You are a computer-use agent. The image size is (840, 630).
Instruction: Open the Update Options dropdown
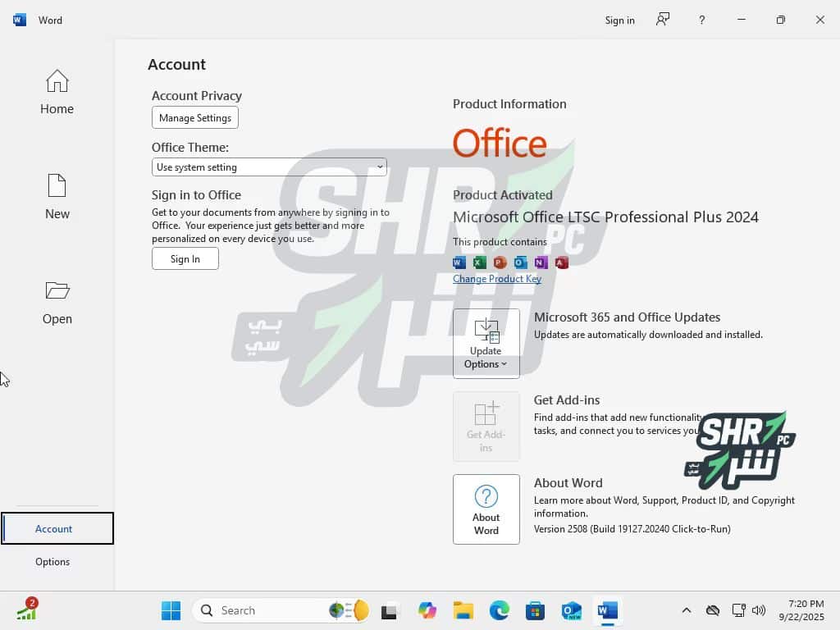click(x=486, y=344)
